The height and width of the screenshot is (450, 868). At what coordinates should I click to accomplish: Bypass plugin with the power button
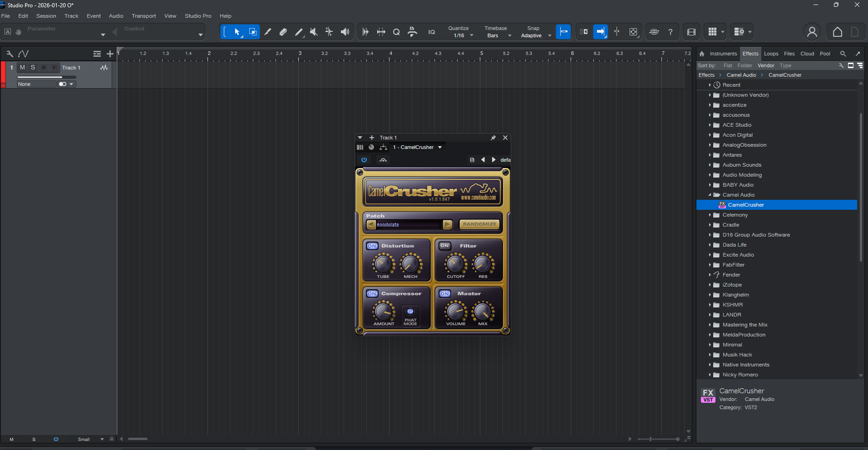(364, 160)
